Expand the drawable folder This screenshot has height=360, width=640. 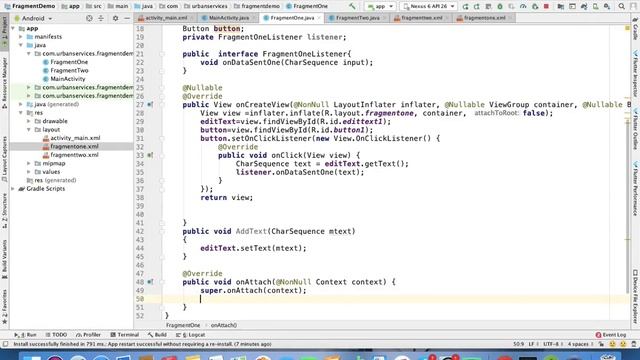(x=29, y=121)
